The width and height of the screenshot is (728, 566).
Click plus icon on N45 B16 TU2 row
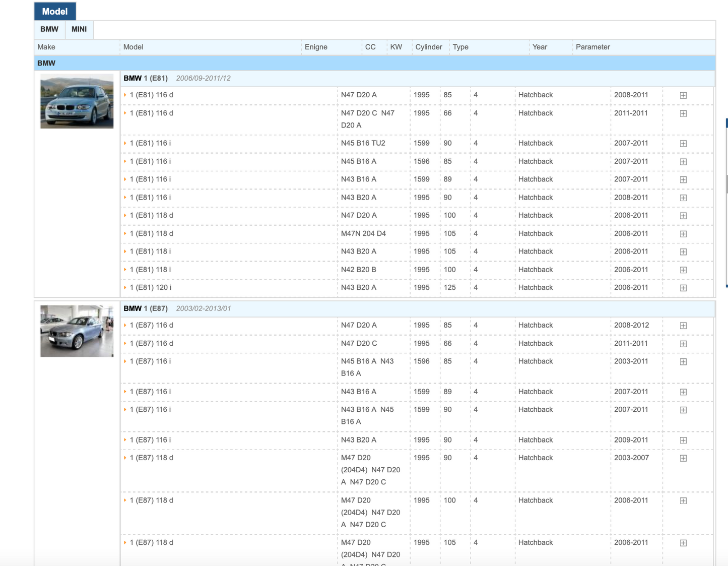click(x=683, y=144)
